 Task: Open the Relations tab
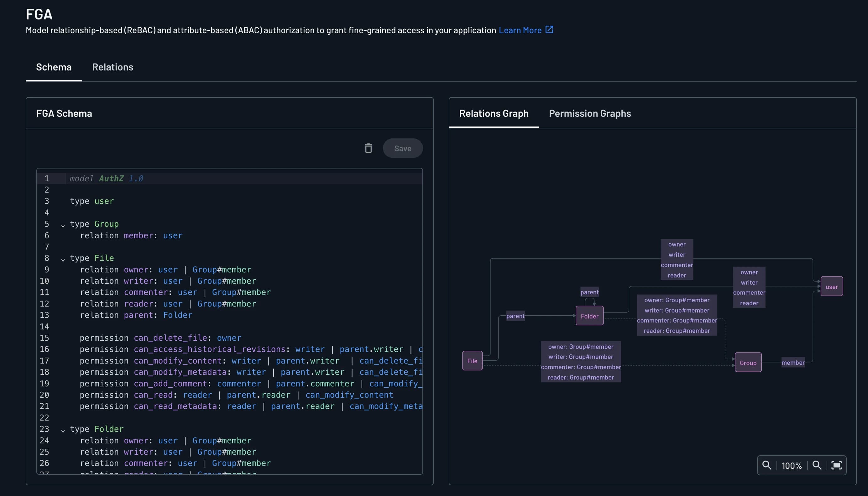[x=113, y=67]
